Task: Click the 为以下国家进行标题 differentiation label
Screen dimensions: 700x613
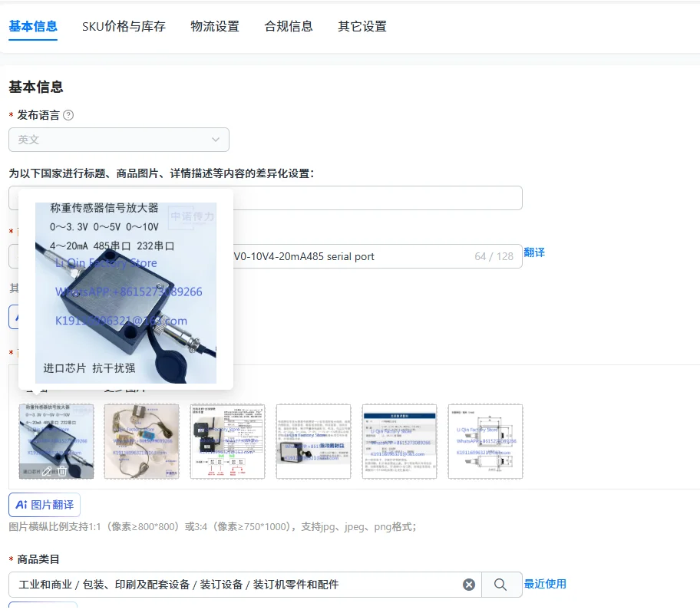Action: [x=162, y=173]
